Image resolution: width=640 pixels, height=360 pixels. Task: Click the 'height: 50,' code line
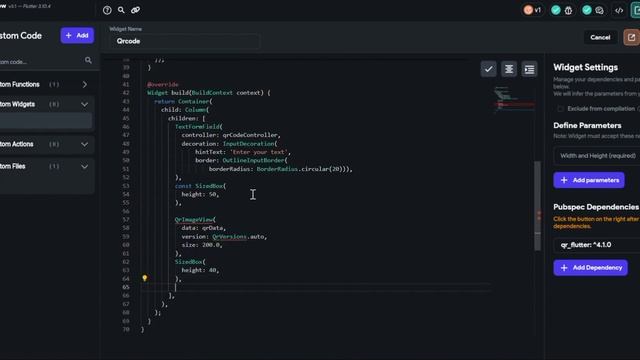200,194
